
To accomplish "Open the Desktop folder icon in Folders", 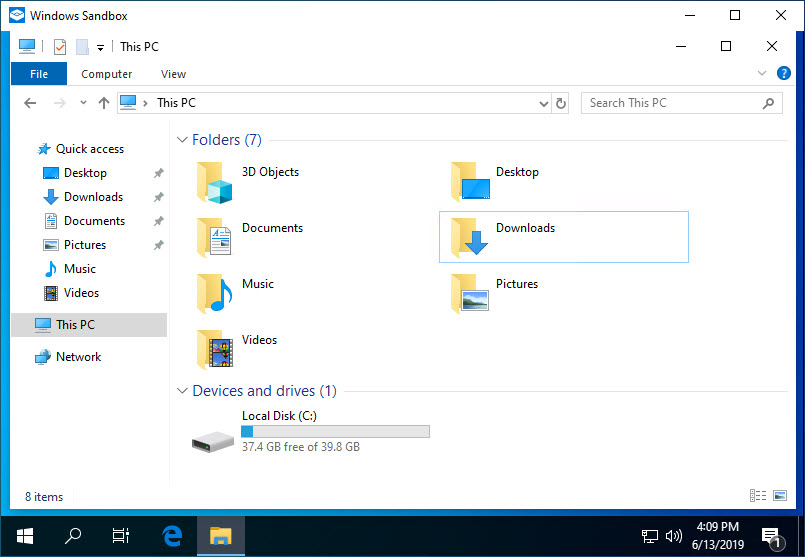I will (x=470, y=181).
